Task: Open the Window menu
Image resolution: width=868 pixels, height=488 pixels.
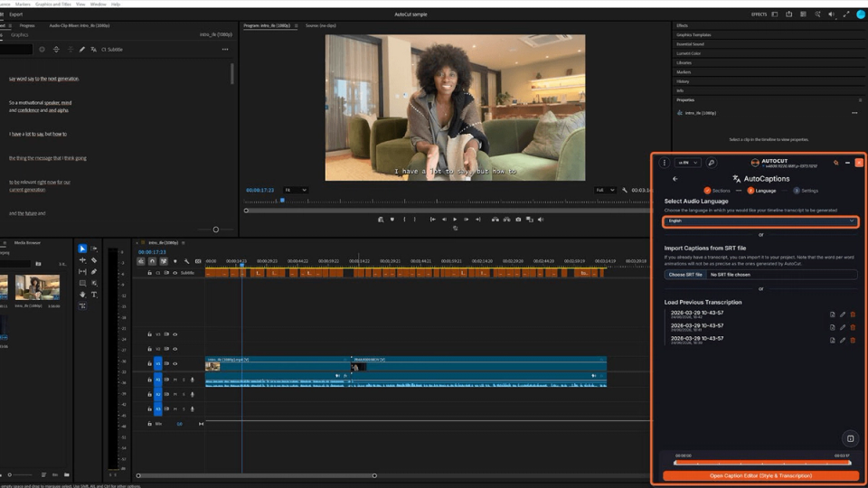Action: (98, 4)
